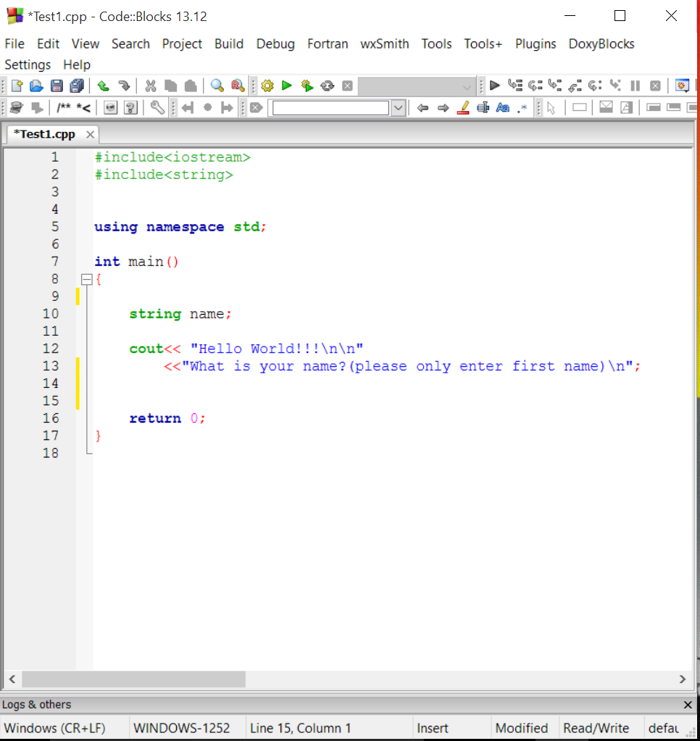
Task: Click the Build and run icon
Action: click(307, 86)
